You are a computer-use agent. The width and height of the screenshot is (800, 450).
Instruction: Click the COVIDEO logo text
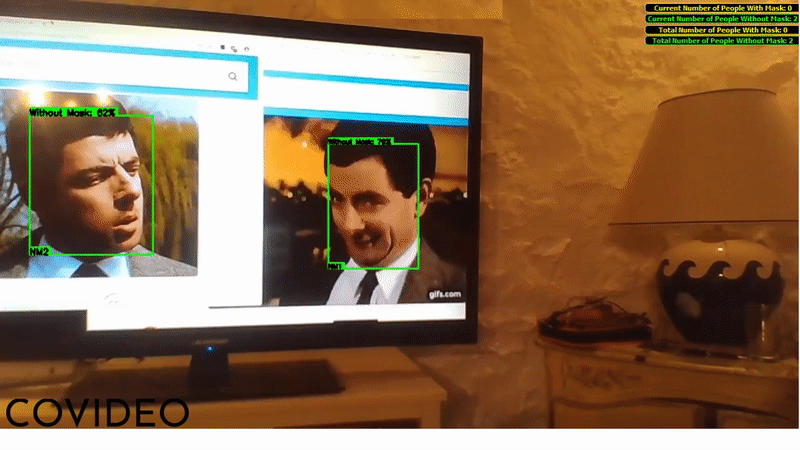97,413
